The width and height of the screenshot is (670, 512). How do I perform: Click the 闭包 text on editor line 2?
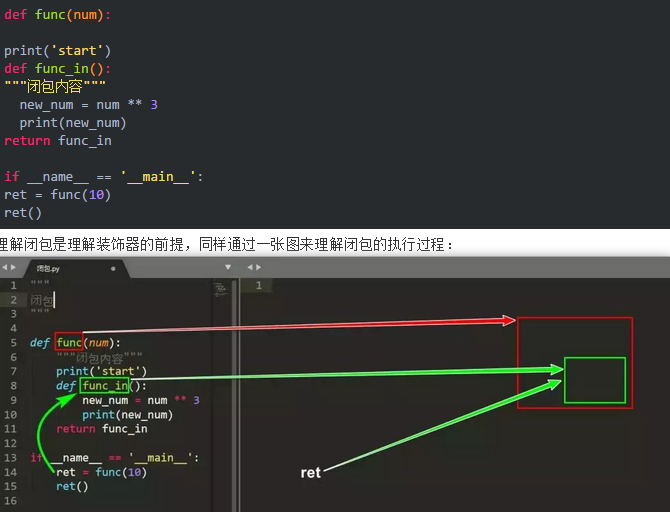coord(41,300)
